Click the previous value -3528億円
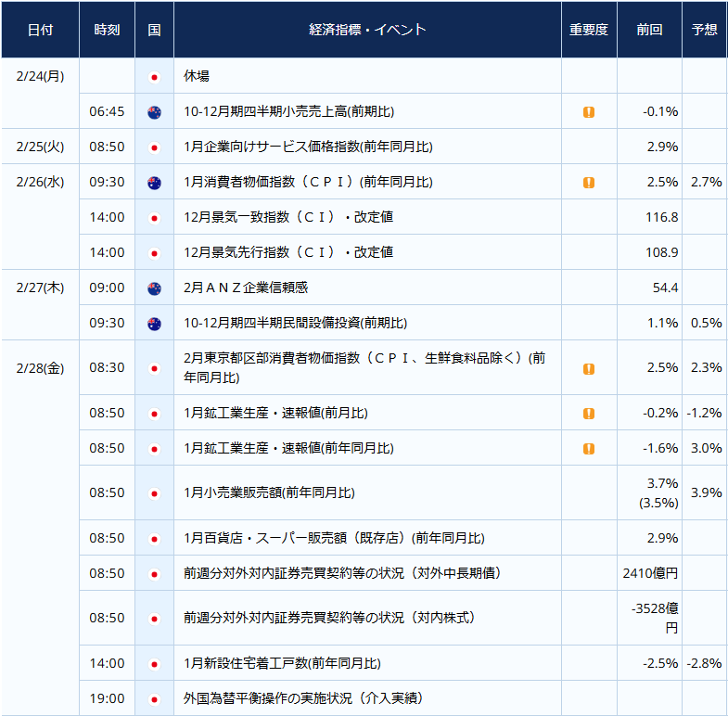 coord(655,618)
